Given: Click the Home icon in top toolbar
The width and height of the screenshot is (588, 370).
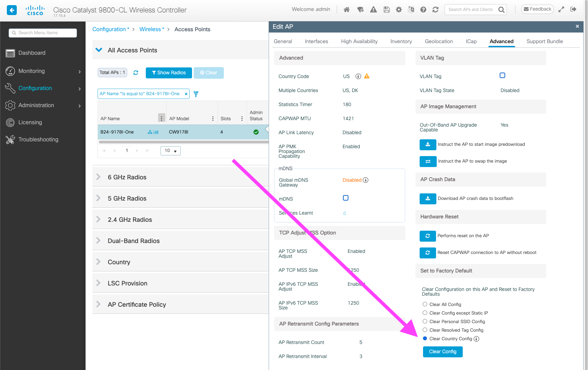Looking at the screenshot, I should [x=346, y=10].
